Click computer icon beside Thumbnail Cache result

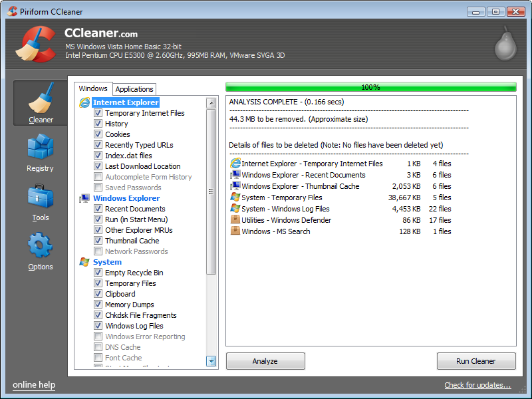pos(235,186)
